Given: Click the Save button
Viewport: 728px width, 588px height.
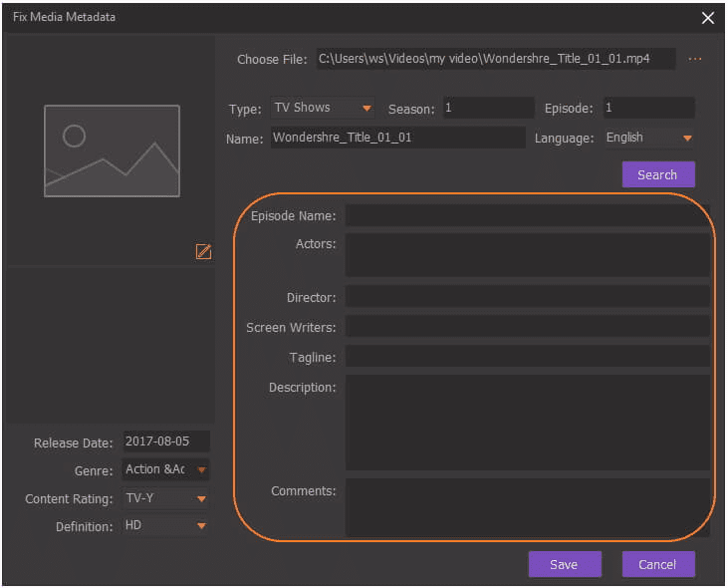Looking at the screenshot, I should (564, 564).
